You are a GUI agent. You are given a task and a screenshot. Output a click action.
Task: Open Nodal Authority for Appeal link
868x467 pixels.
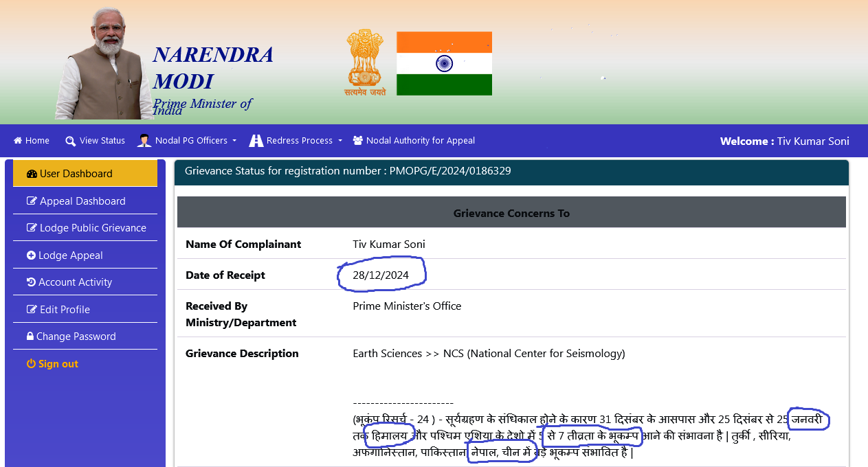point(420,141)
